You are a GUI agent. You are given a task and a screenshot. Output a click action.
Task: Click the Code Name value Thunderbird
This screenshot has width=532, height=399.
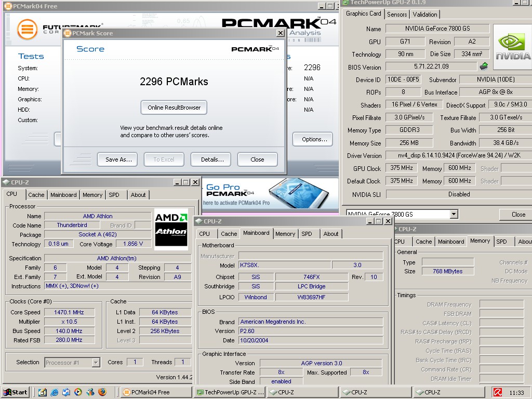pyautogui.click(x=72, y=225)
